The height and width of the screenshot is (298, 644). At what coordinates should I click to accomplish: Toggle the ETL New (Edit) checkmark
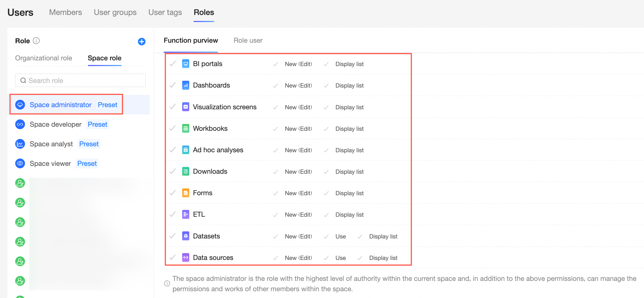tap(275, 215)
